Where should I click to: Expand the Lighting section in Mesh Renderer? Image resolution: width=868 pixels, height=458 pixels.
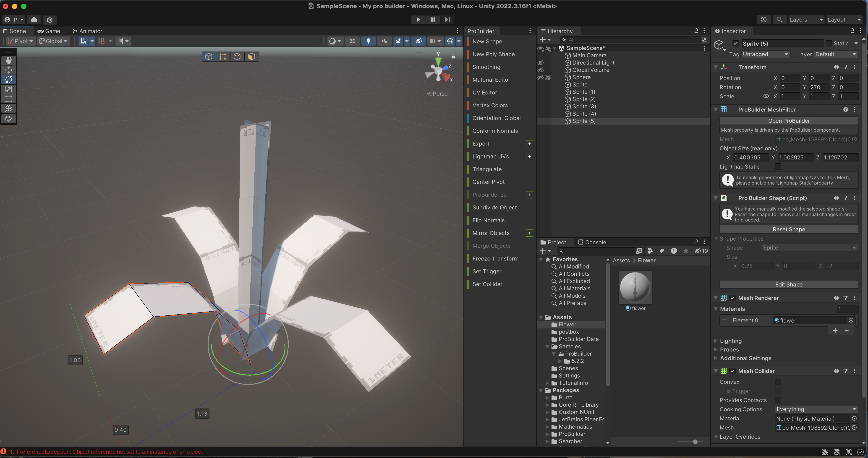tap(731, 341)
